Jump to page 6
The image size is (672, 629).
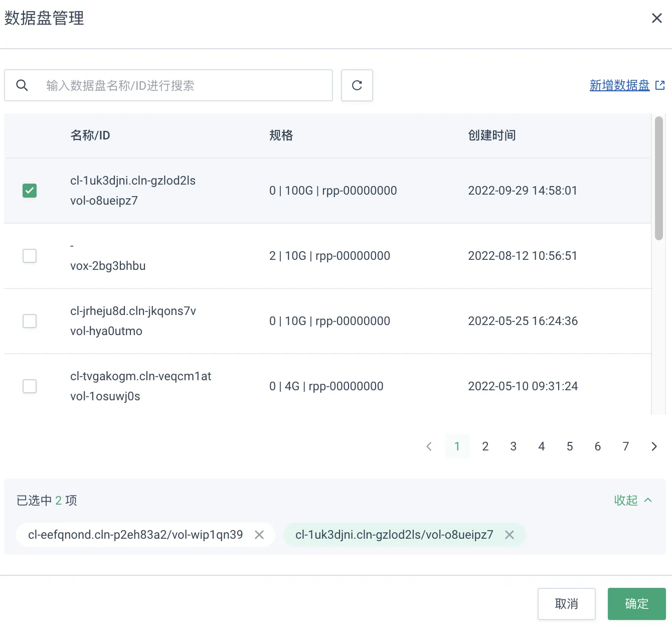click(598, 446)
